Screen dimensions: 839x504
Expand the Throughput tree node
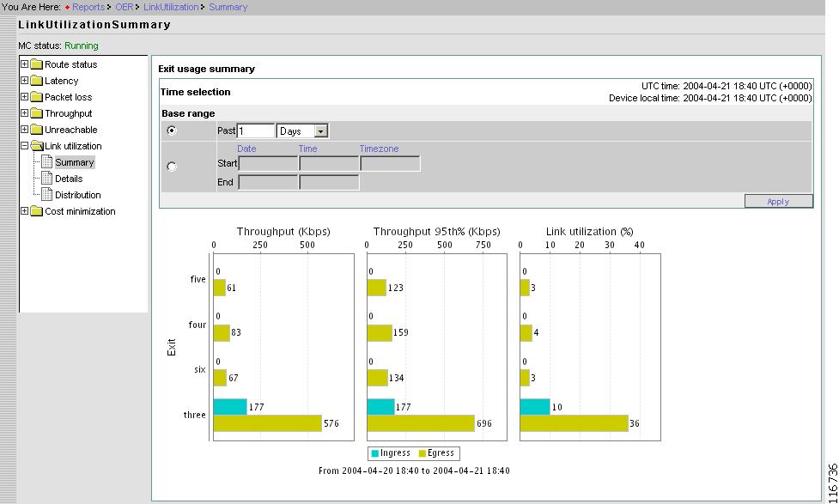click(24, 112)
